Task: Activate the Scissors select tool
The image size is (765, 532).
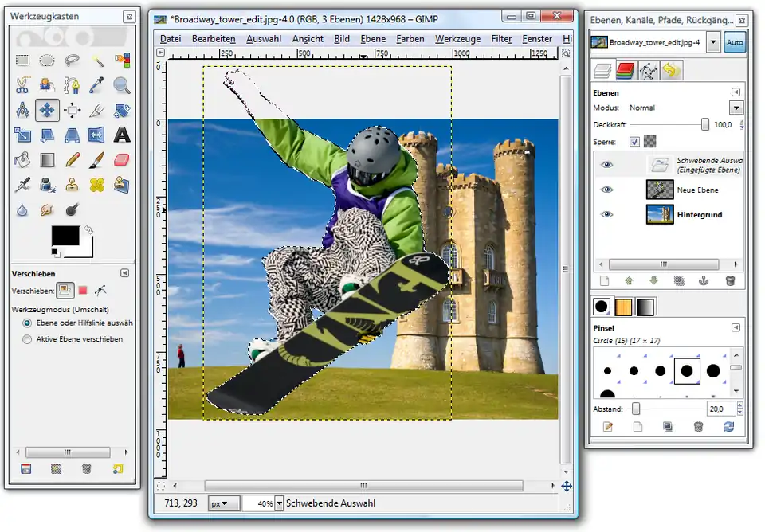Action: coord(23,85)
